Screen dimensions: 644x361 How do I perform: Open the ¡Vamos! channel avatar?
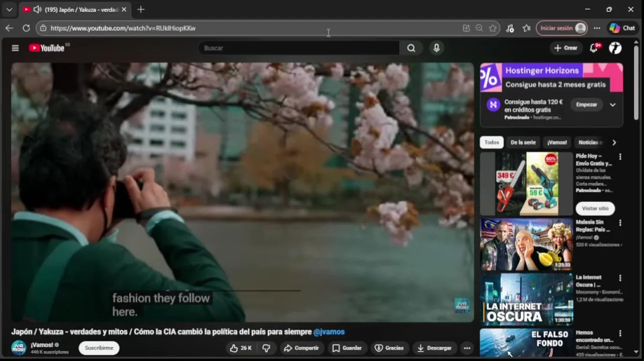click(19, 347)
